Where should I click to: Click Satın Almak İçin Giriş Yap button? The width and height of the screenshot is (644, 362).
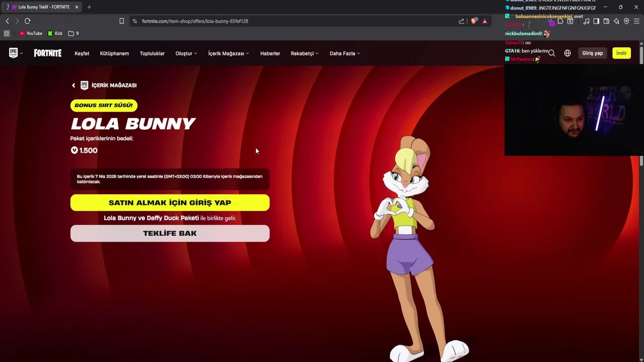pos(170,203)
